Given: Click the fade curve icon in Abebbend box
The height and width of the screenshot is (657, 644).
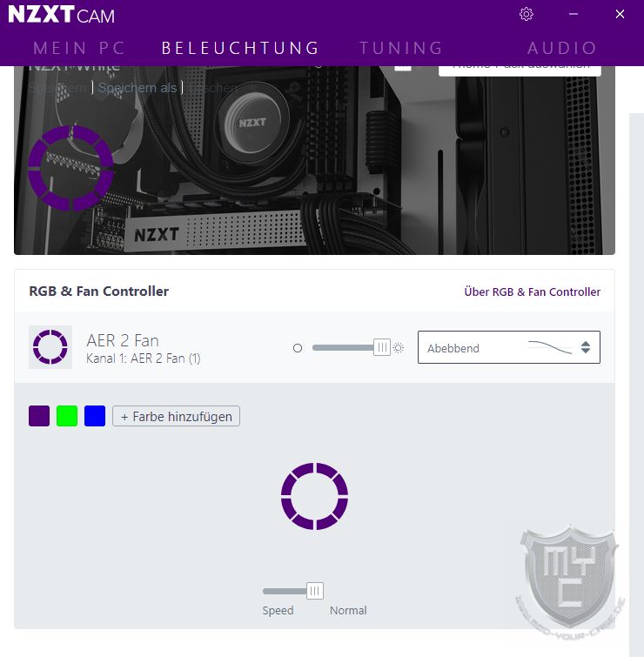Looking at the screenshot, I should pyautogui.click(x=550, y=348).
